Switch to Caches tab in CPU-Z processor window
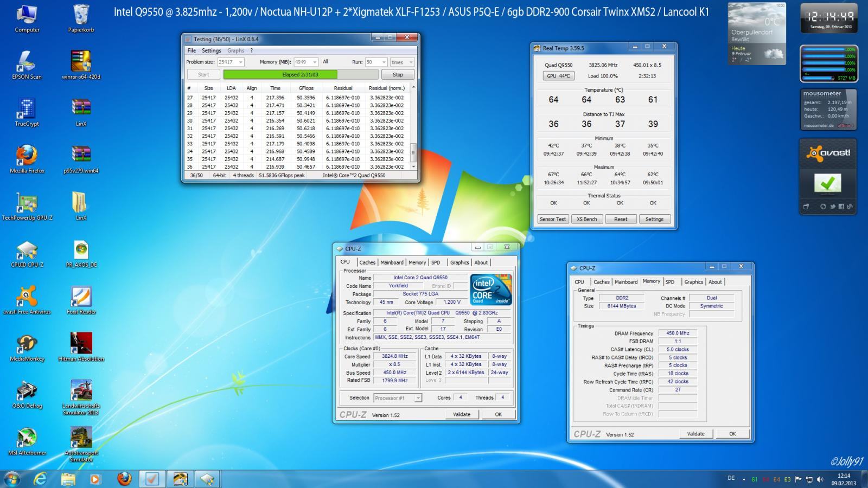Image resolution: width=868 pixels, height=488 pixels. (367, 262)
